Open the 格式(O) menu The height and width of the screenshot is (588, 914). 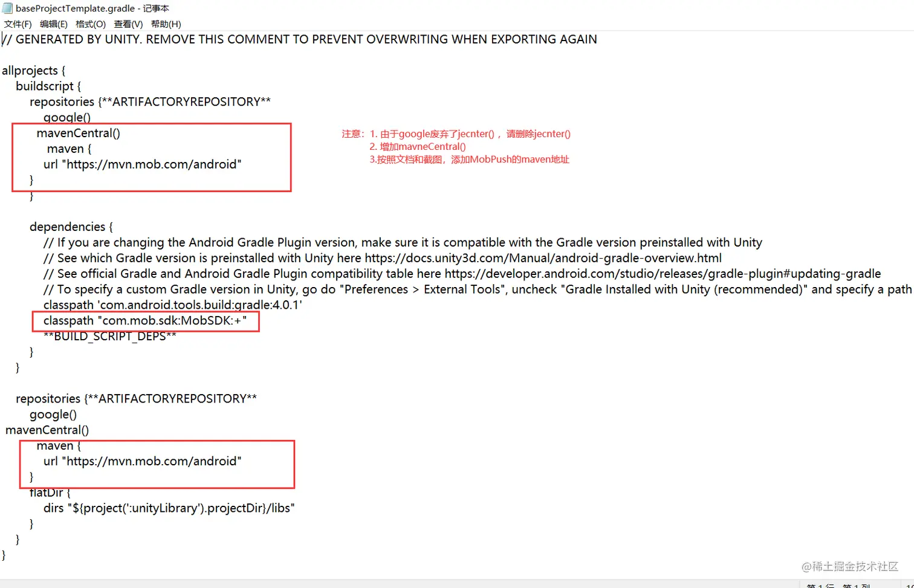click(x=91, y=24)
